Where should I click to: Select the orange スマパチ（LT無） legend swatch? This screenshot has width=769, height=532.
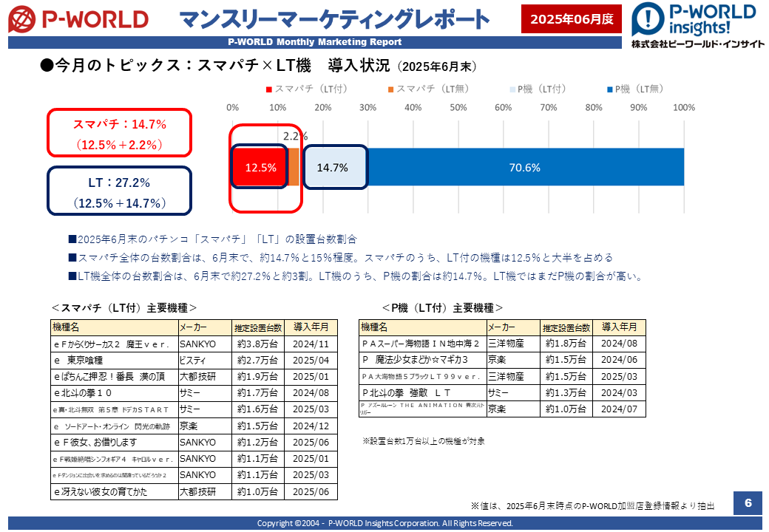coord(391,89)
